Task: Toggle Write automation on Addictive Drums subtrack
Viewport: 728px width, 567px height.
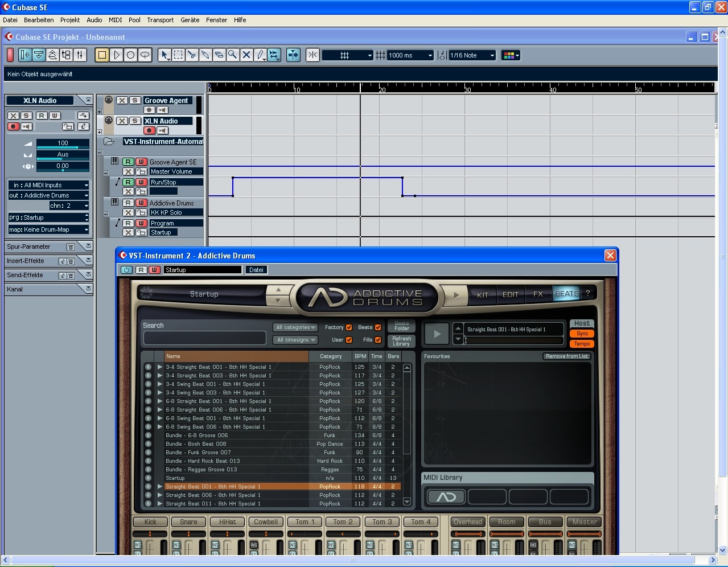Action: click(141, 203)
